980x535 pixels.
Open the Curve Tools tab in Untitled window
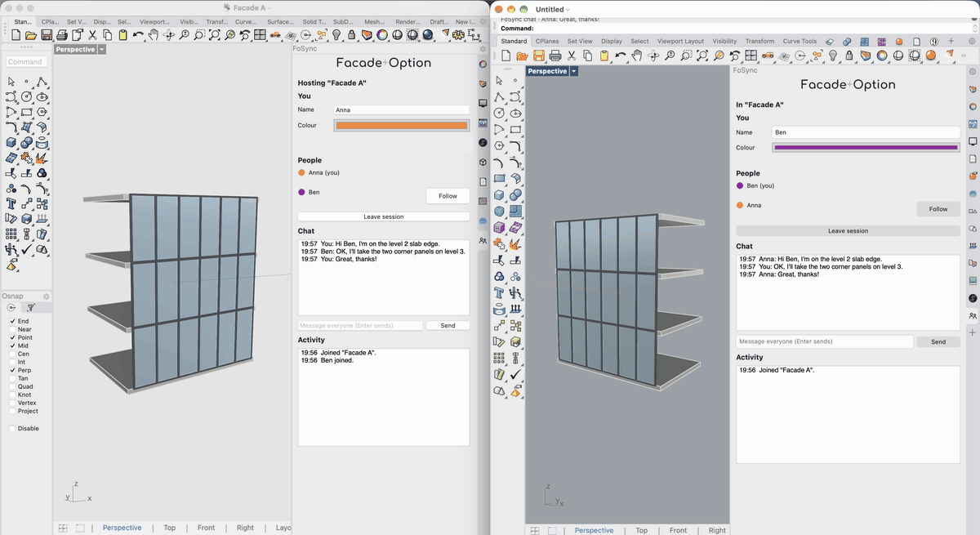800,41
